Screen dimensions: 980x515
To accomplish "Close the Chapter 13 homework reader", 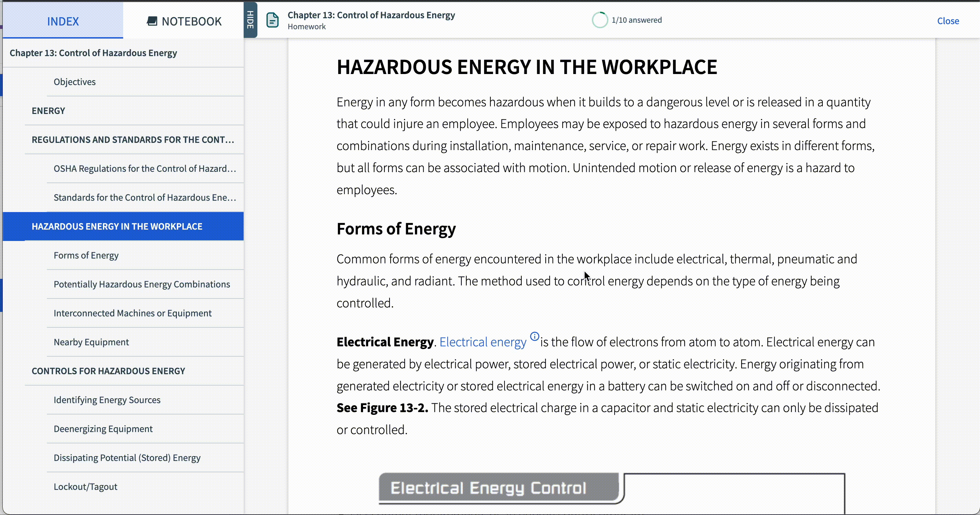I will 948,21.
